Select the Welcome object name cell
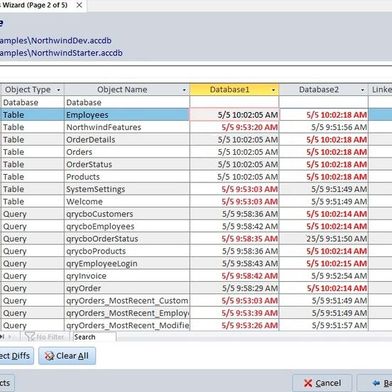Image resolution: width=392 pixels, height=392 pixels. tap(127, 202)
